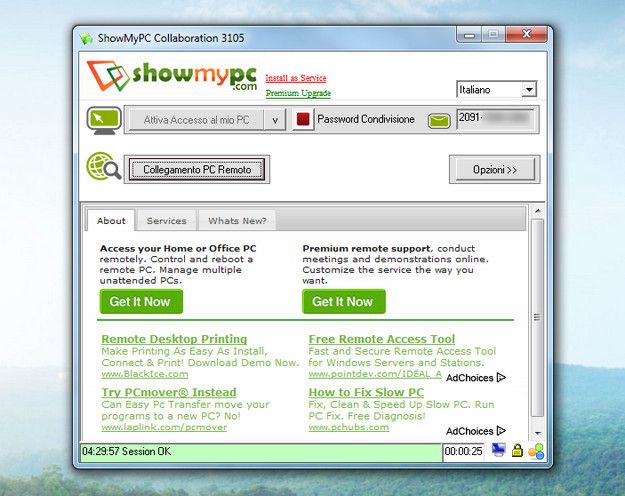Open the Remote Desktop Printing ad link
Image resolution: width=625 pixels, height=496 pixels.
pos(174,339)
